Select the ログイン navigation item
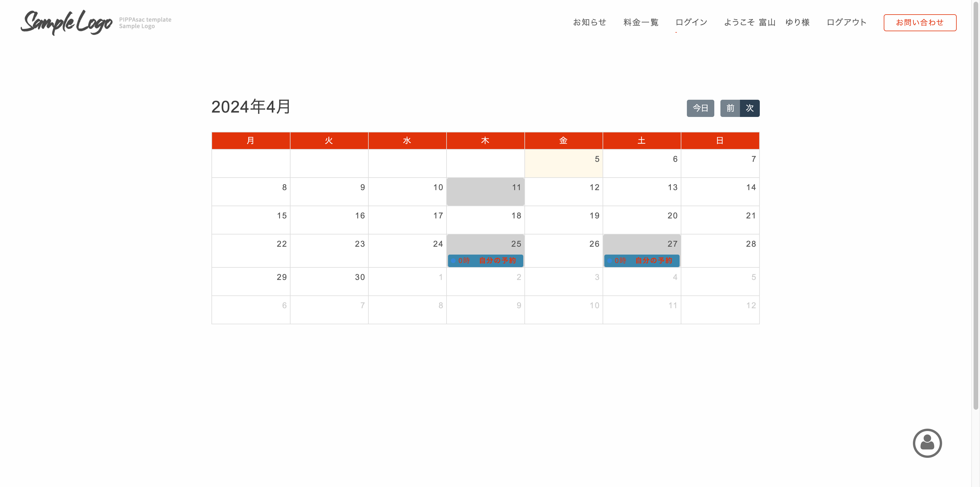 point(691,22)
